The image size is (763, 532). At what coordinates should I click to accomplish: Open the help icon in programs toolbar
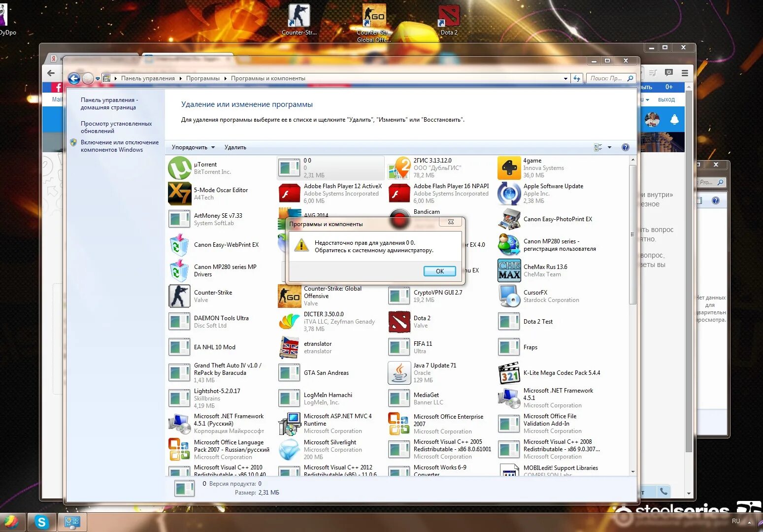pyautogui.click(x=625, y=147)
